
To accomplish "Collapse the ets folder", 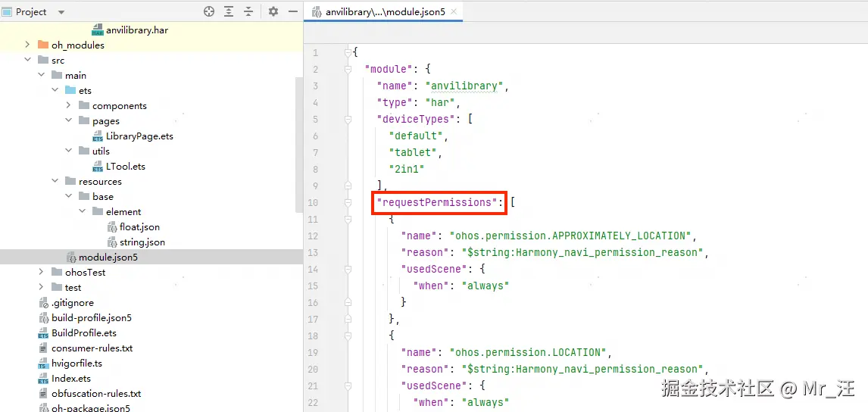I will tap(55, 90).
